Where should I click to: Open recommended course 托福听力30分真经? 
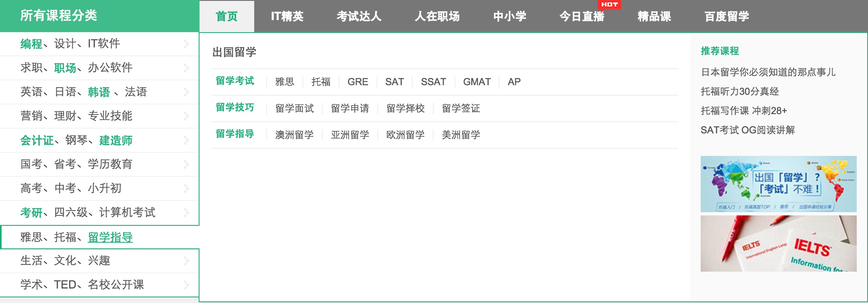click(x=740, y=92)
